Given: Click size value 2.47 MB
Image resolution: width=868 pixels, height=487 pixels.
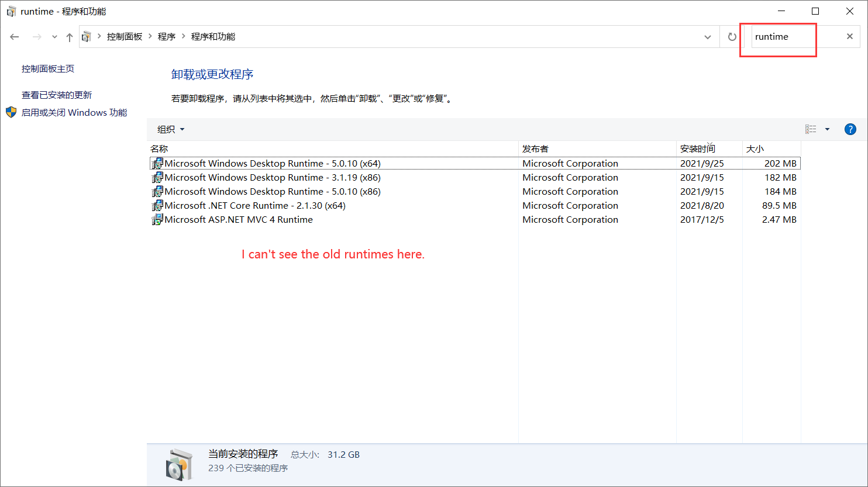Looking at the screenshot, I should click(778, 220).
